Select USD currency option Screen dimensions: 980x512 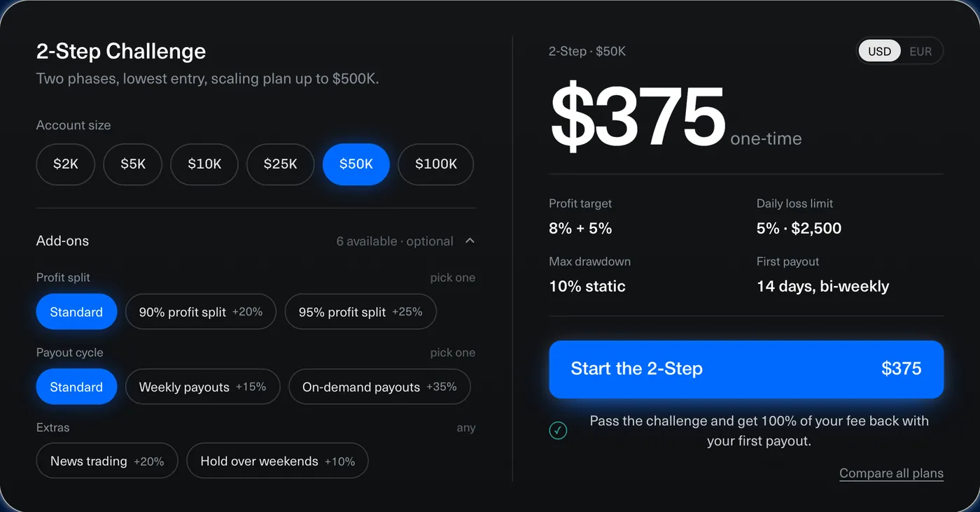pyautogui.click(x=880, y=51)
